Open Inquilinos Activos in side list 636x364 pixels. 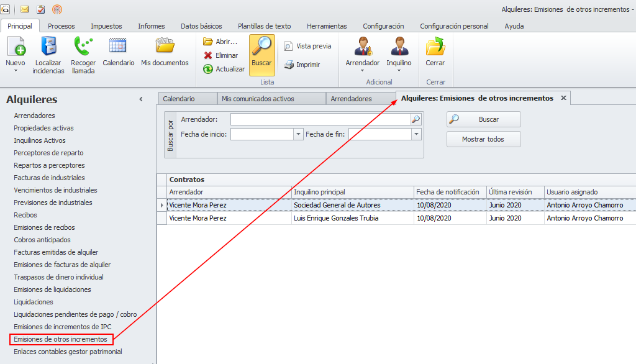pyautogui.click(x=39, y=140)
